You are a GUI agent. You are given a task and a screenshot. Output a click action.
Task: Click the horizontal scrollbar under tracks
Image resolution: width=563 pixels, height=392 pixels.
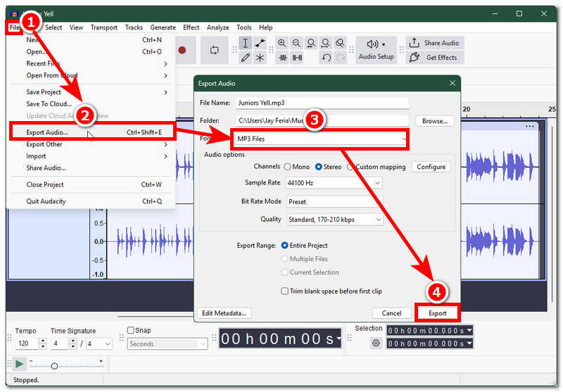[156, 316]
